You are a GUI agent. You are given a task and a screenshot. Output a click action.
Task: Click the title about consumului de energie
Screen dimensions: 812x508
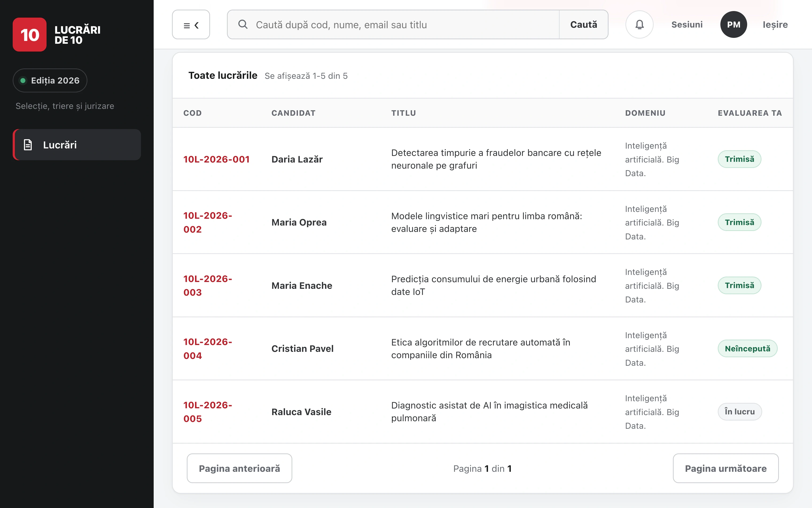point(494,286)
